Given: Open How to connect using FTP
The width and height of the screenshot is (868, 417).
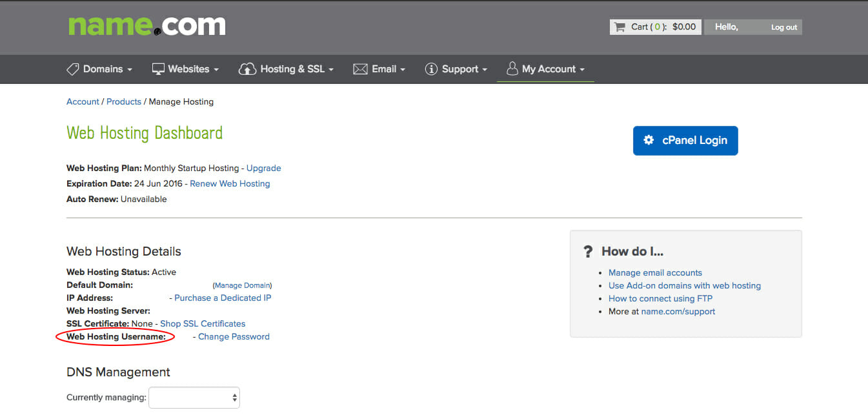Looking at the screenshot, I should tap(660, 299).
